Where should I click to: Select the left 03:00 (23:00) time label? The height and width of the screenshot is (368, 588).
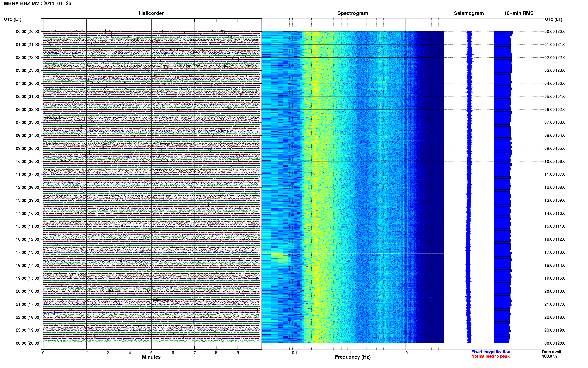click(28, 70)
